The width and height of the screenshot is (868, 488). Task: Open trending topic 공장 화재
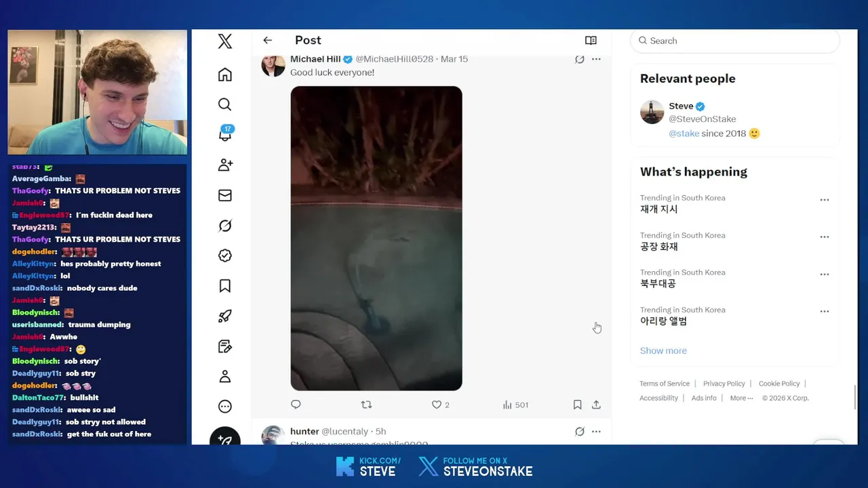pos(659,247)
